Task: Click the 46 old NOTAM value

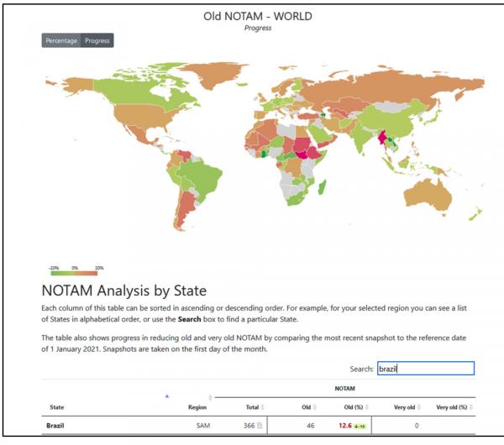Action: (x=310, y=426)
